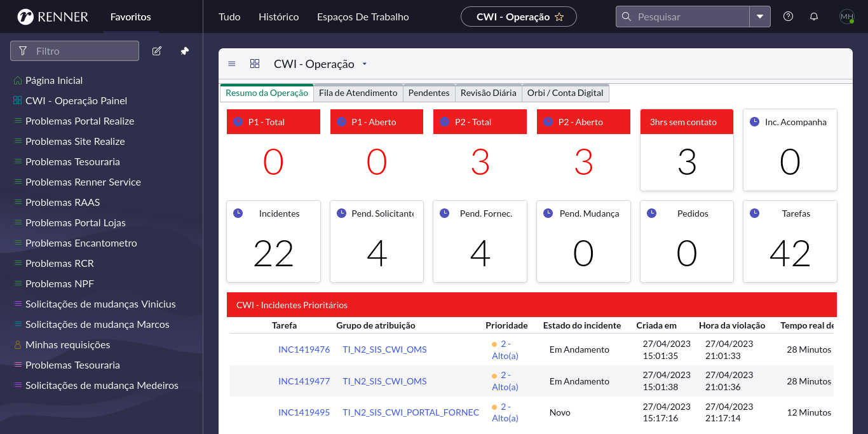
Task: Open the 3hrs sem contato count
Action: tap(687, 162)
